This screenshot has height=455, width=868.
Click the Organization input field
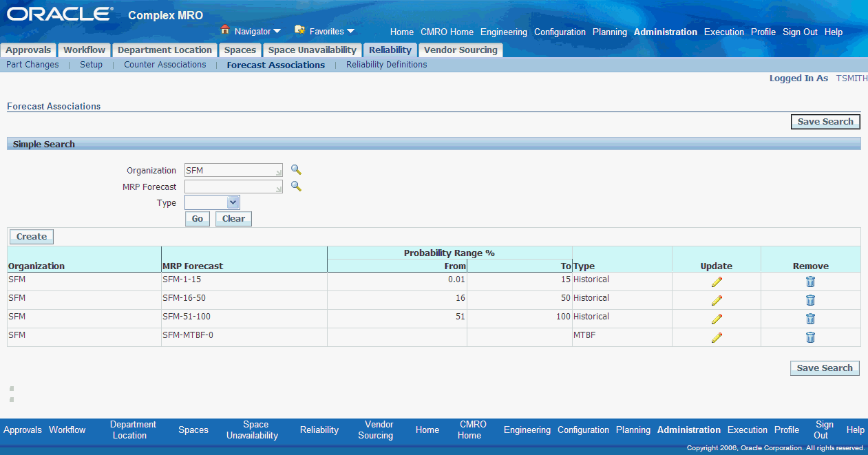233,170
